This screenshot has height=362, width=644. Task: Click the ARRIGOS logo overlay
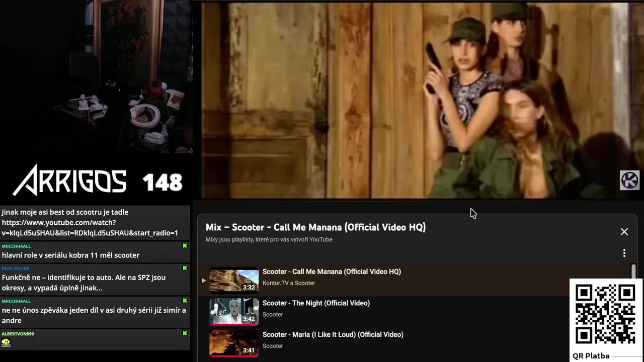pyautogui.click(x=69, y=180)
